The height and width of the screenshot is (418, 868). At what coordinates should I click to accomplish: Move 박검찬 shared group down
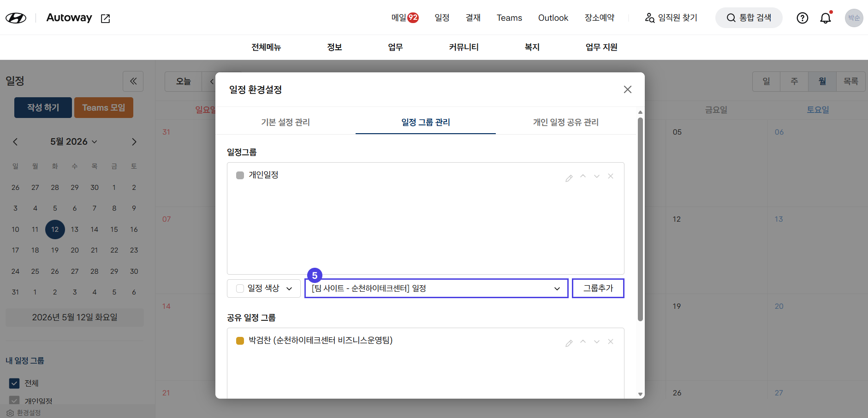pos(597,342)
